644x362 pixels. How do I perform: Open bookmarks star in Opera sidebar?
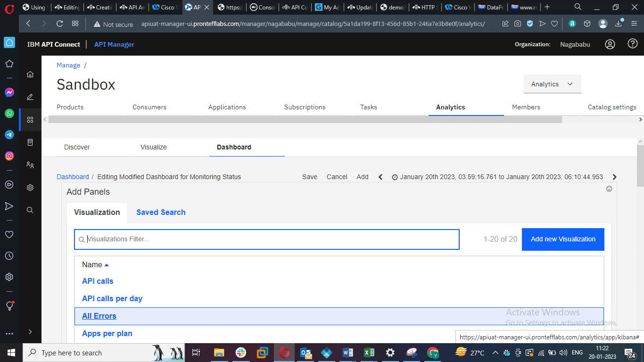[9, 64]
